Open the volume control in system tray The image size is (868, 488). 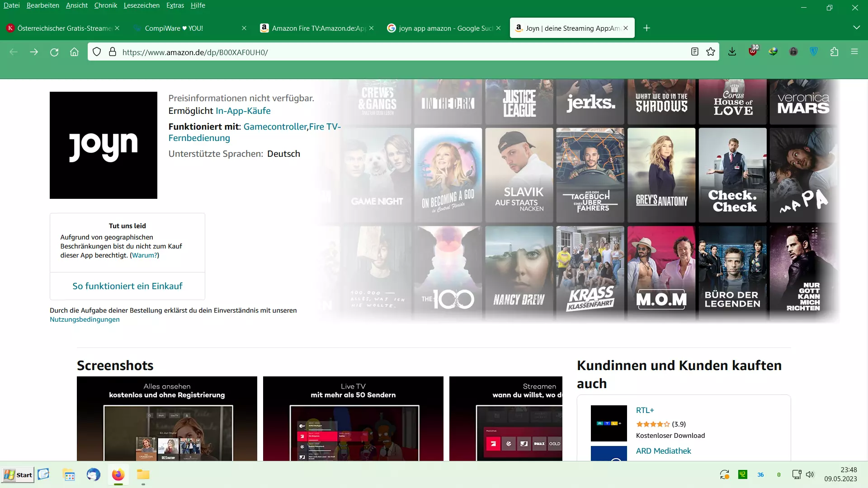coord(810,474)
